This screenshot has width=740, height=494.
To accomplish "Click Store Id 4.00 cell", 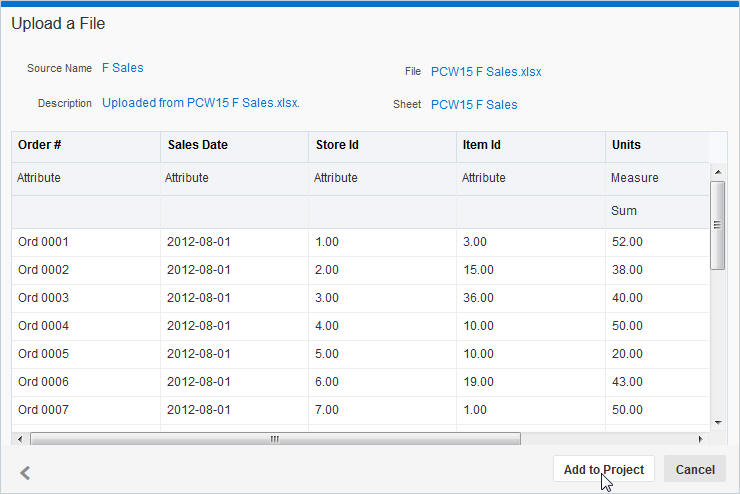I will (383, 326).
